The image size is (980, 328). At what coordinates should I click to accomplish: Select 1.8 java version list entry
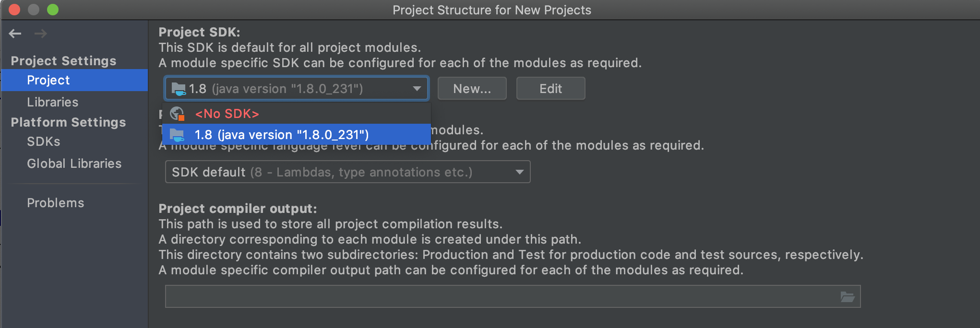[281, 135]
